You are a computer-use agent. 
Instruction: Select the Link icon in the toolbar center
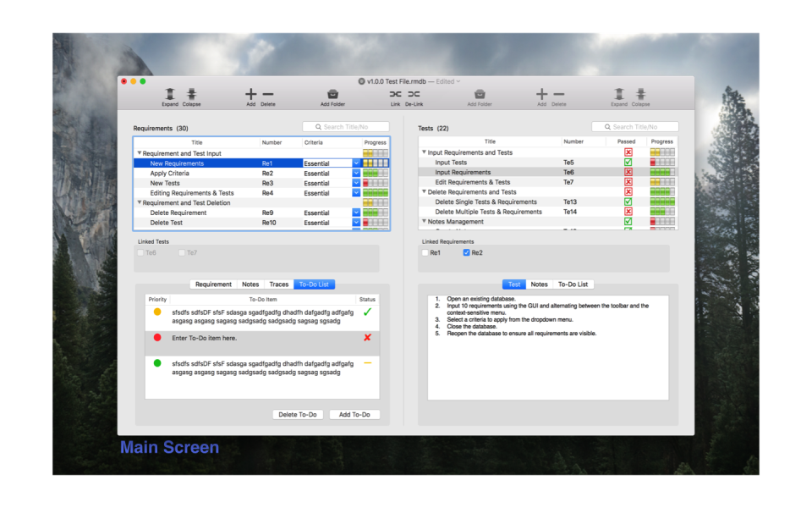(x=395, y=95)
